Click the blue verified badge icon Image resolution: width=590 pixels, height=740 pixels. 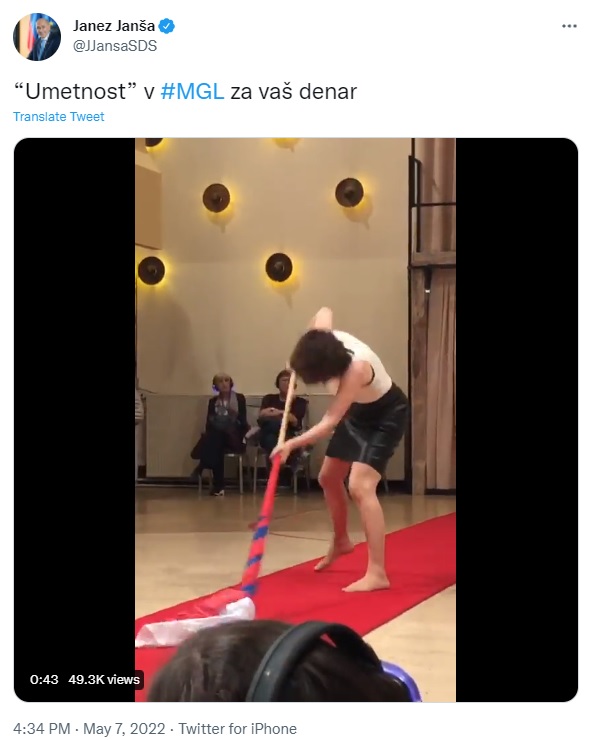167,26
